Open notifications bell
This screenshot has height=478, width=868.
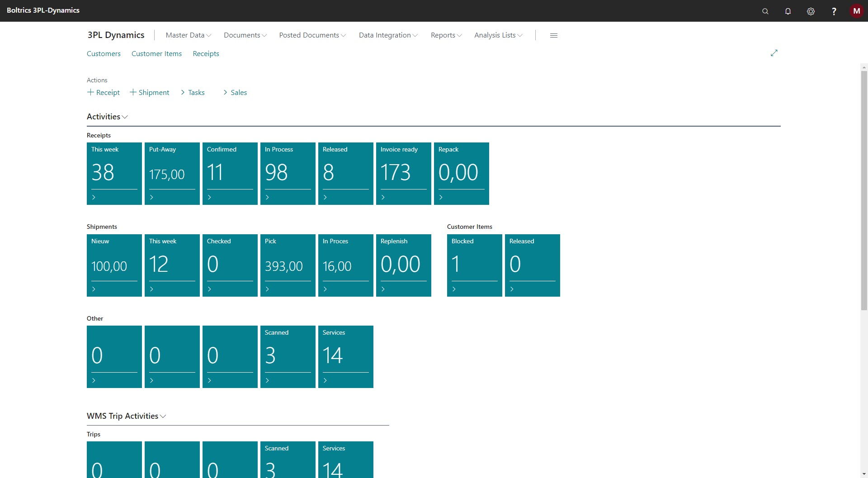[x=788, y=11]
